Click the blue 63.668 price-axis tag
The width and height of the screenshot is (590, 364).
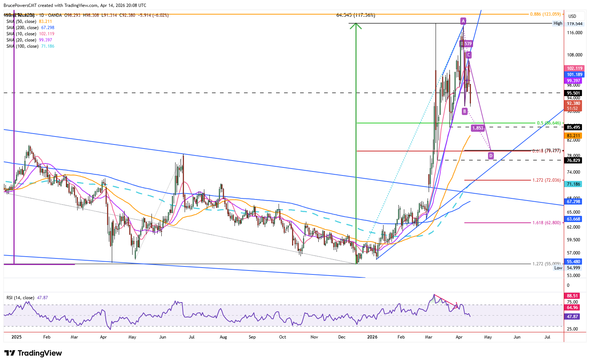click(x=573, y=219)
